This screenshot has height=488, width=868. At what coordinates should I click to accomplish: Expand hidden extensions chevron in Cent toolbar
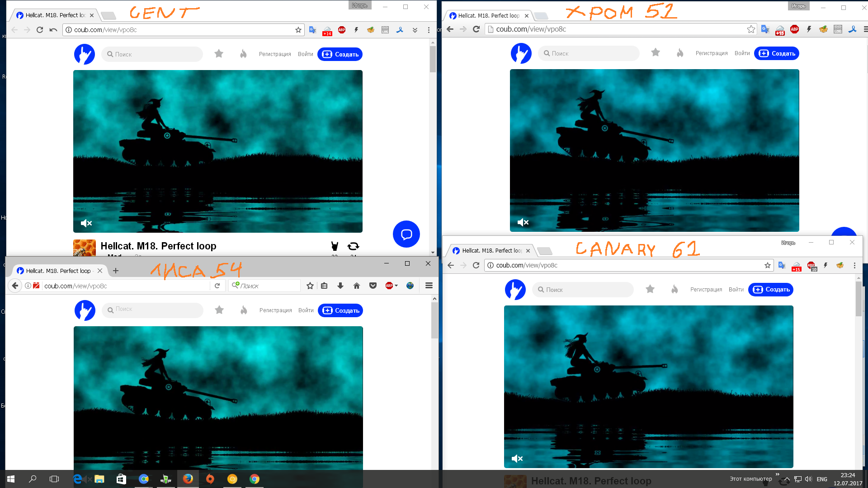coord(415,30)
